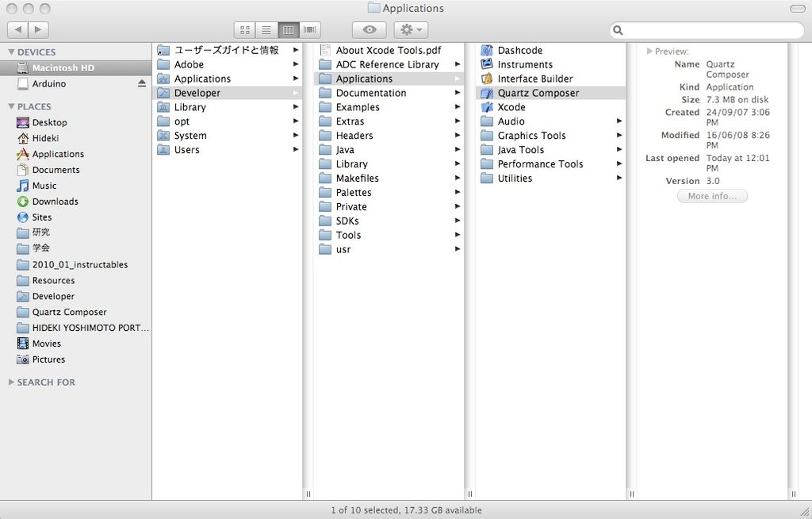The width and height of the screenshot is (812, 519).
Task: Select the Developer folder in first column
Action: tap(228, 93)
